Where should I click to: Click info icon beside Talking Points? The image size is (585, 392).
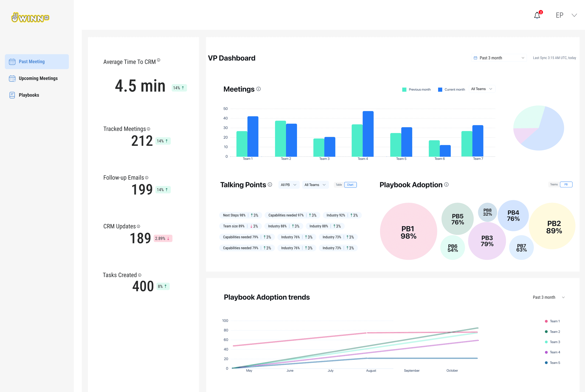point(270,185)
